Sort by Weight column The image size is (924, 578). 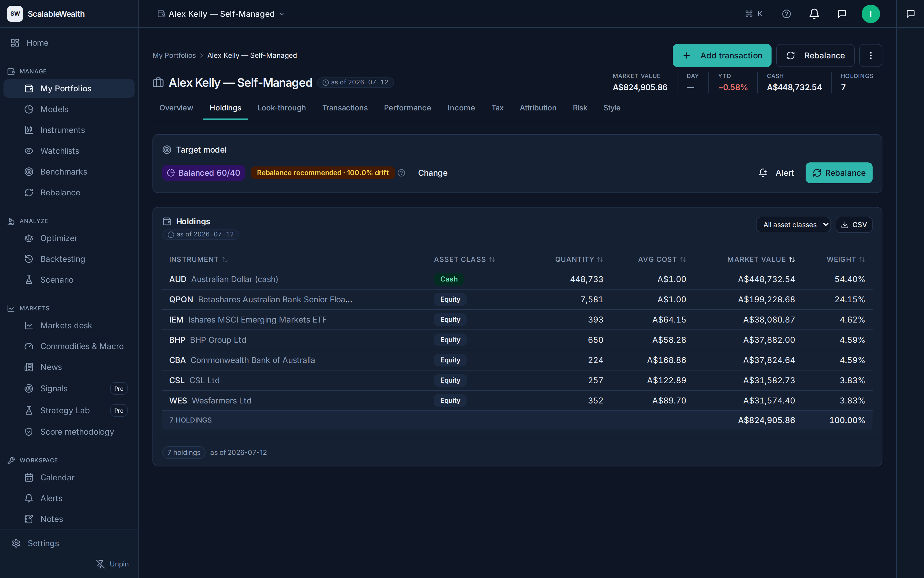tap(845, 260)
